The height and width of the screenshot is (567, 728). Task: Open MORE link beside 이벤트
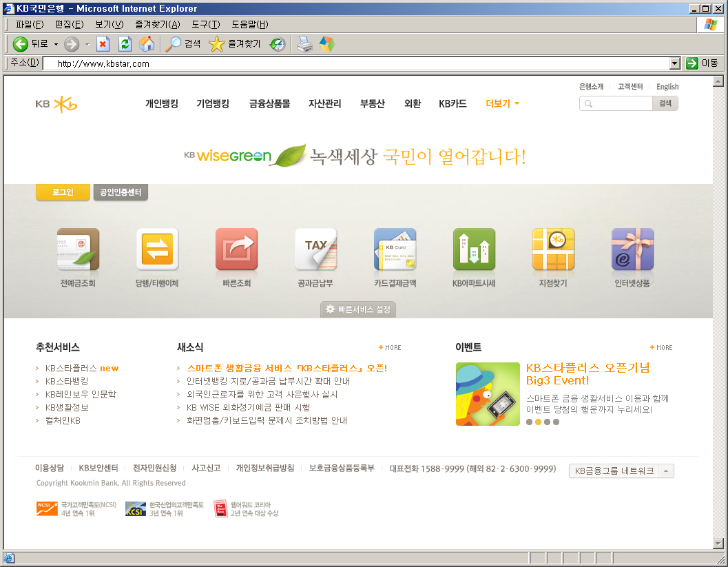click(661, 347)
